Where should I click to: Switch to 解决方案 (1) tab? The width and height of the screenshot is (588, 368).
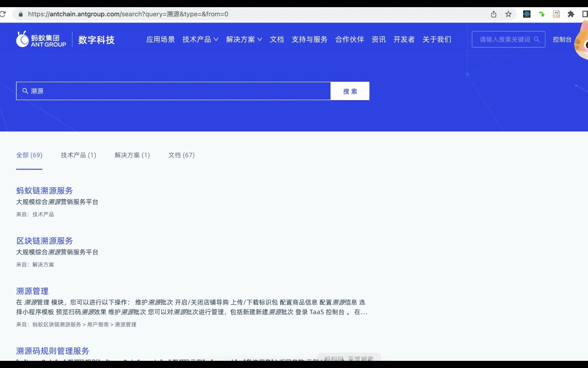[132, 155]
